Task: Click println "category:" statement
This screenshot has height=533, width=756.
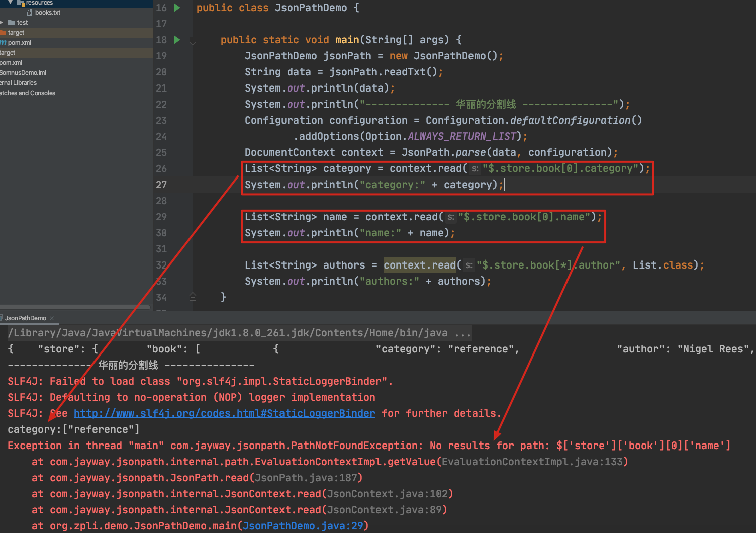Action: (x=374, y=185)
